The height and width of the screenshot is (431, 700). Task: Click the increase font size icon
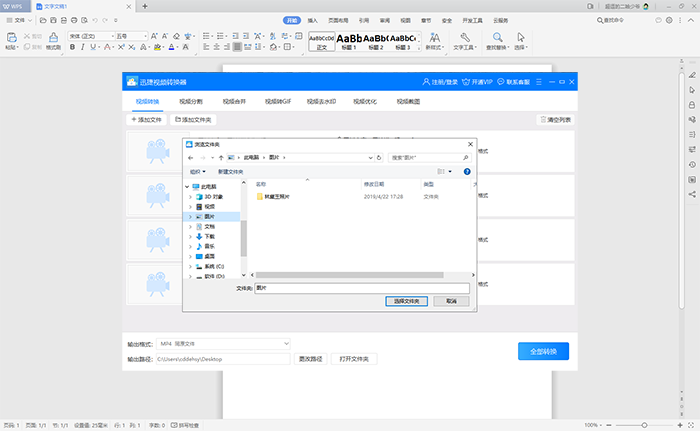[154, 36]
